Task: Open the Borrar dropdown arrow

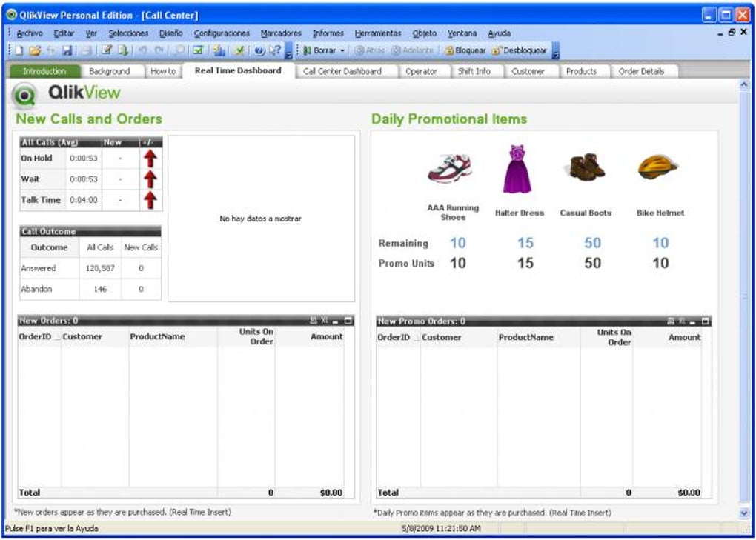Action: [x=342, y=50]
